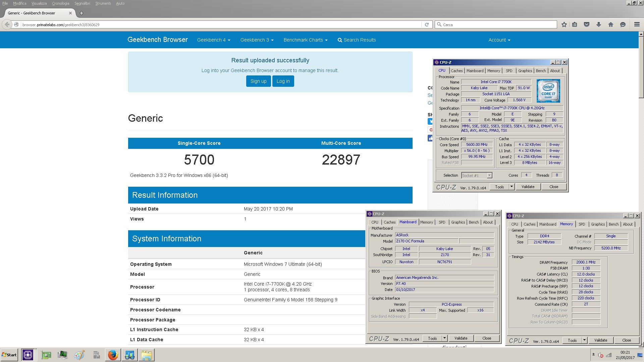Expand the Geekbench 4 dropdown
644x362 pixels.
214,40
